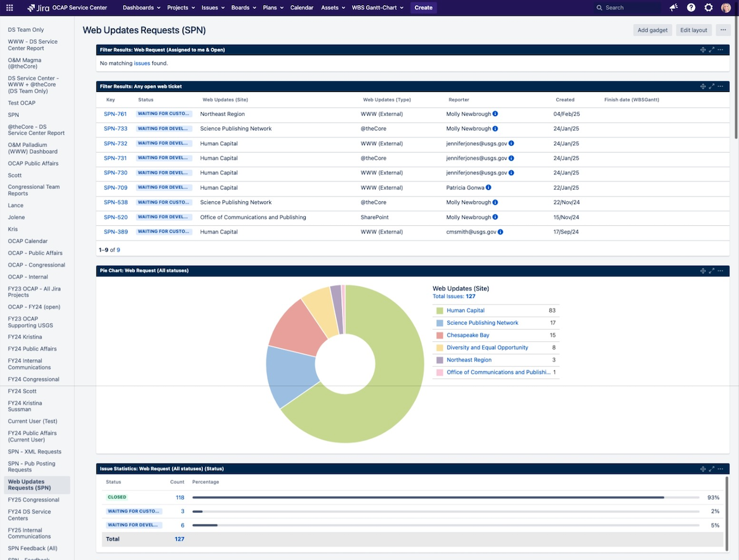Open the app switcher grid icon
This screenshot has height=560, width=739.
click(x=10, y=8)
